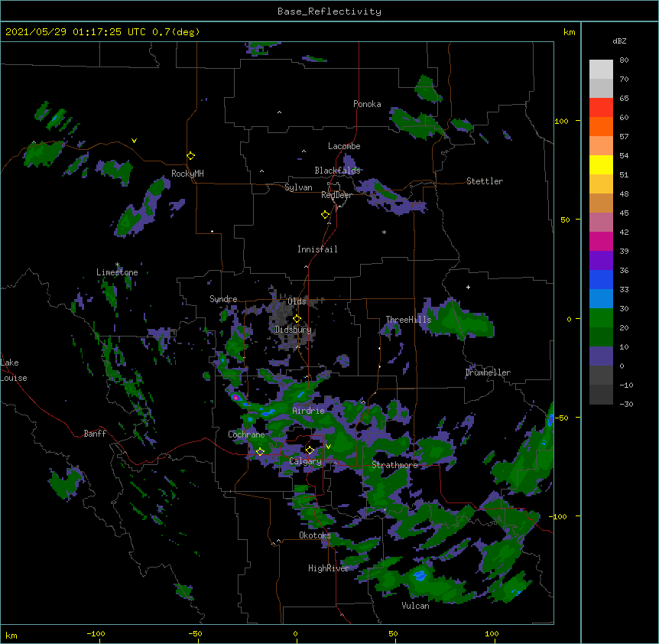Image resolution: width=659 pixels, height=644 pixels.
Task: Select the dark green 20-10 dBZ legend swatch
Action: pyautogui.click(x=601, y=337)
